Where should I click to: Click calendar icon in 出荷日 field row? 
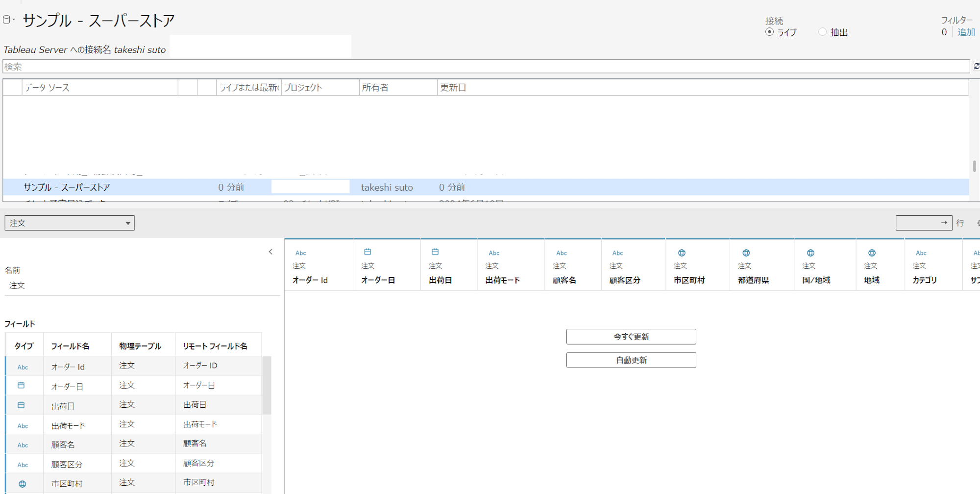pyautogui.click(x=21, y=405)
